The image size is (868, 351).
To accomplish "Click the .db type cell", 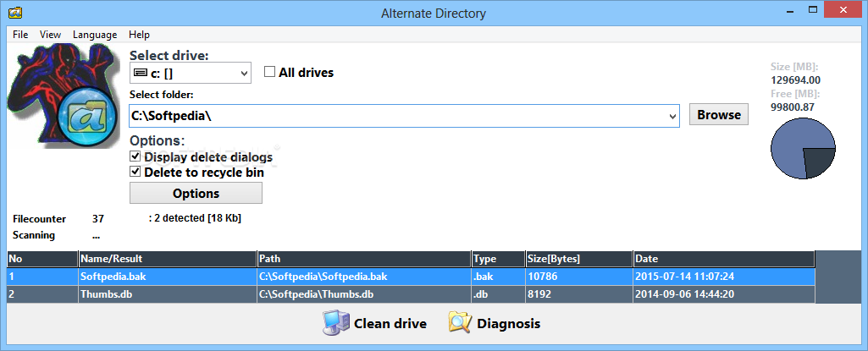I will [498, 294].
